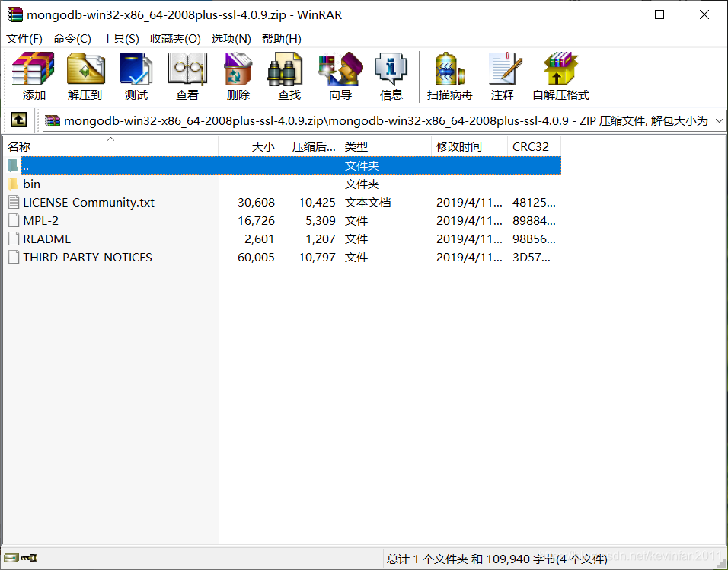Viewport: 728px width, 570px height.
Task: Click the 删除 (Delete) toolbar icon
Action: pos(238,69)
